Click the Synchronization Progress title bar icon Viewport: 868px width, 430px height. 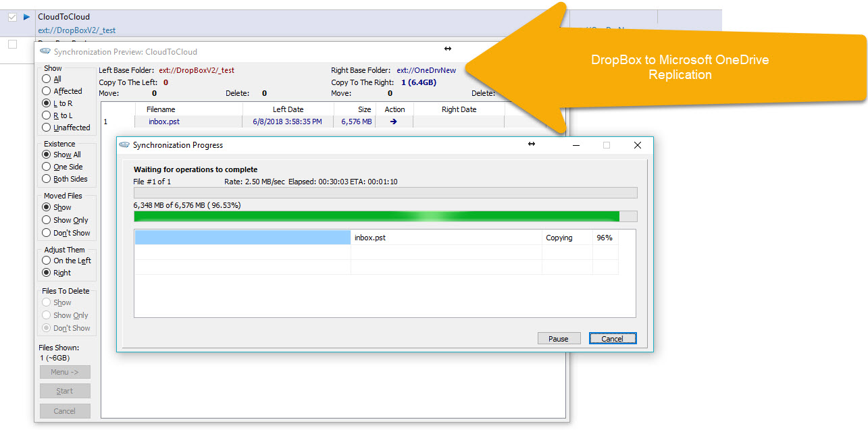click(x=124, y=145)
